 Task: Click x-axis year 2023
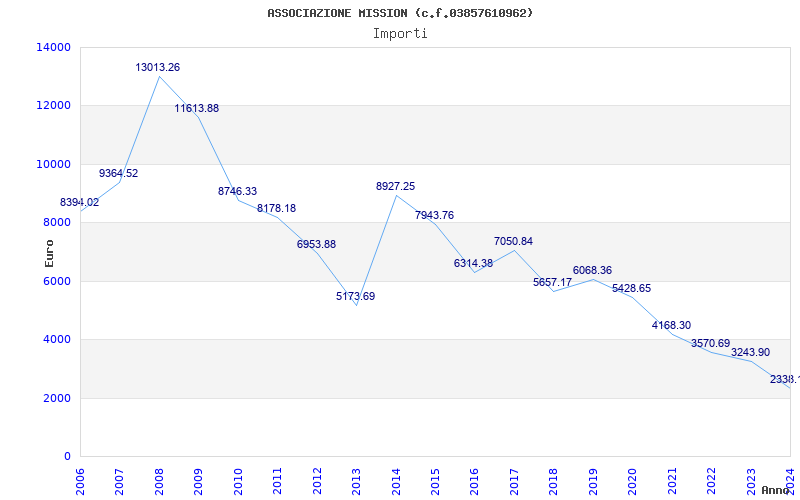[x=751, y=481]
